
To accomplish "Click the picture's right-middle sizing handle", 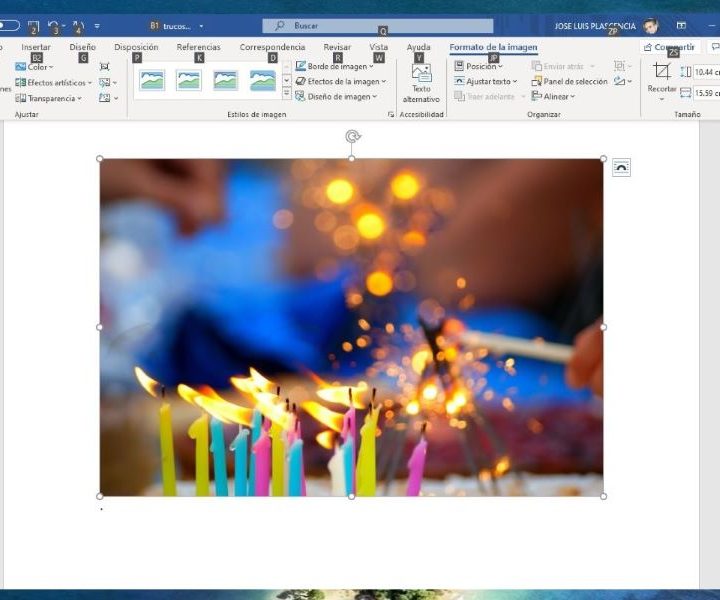I will (x=603, y=327).
